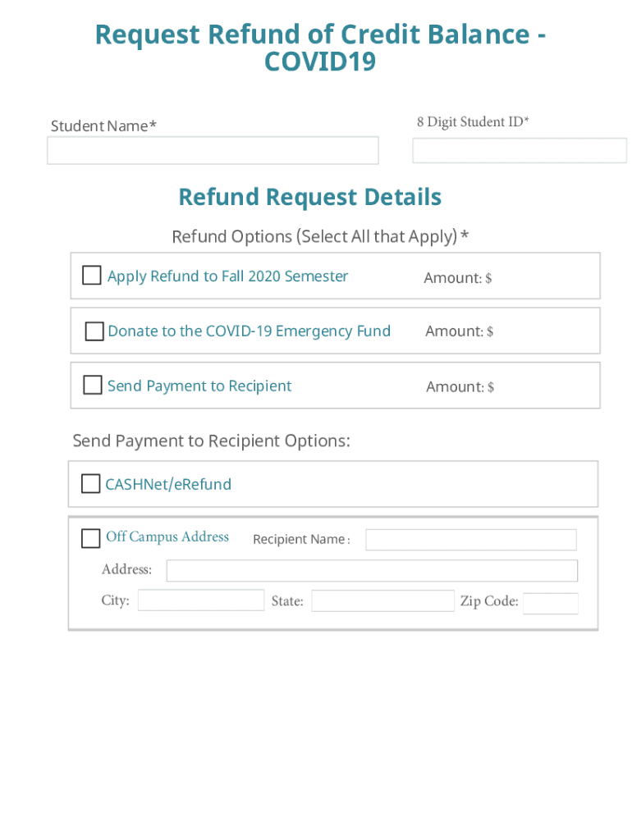
Task: Click the Refund Request Details heading
Action: point(309,197)
